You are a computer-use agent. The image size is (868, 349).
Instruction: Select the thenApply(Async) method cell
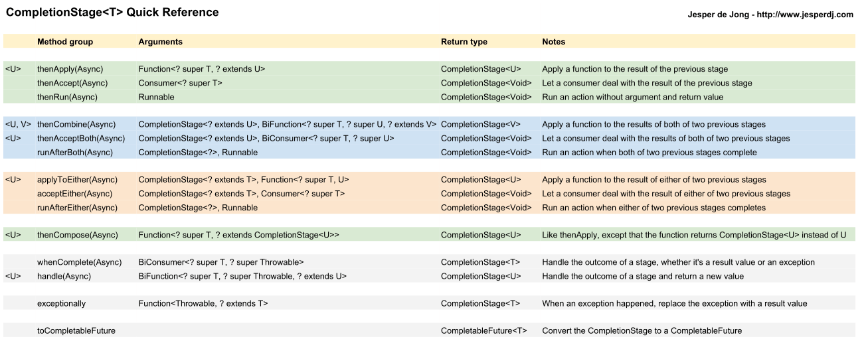(70, 69)
